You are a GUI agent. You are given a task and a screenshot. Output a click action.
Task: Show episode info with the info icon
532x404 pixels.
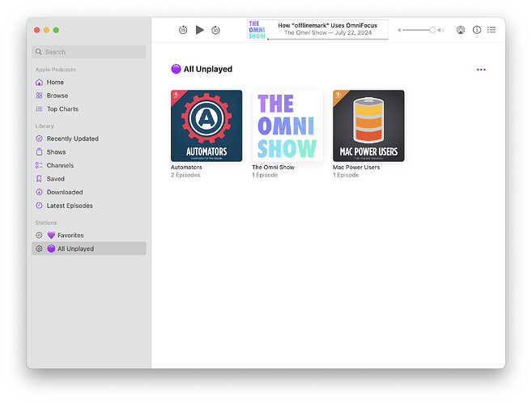(x=476, y=30)
